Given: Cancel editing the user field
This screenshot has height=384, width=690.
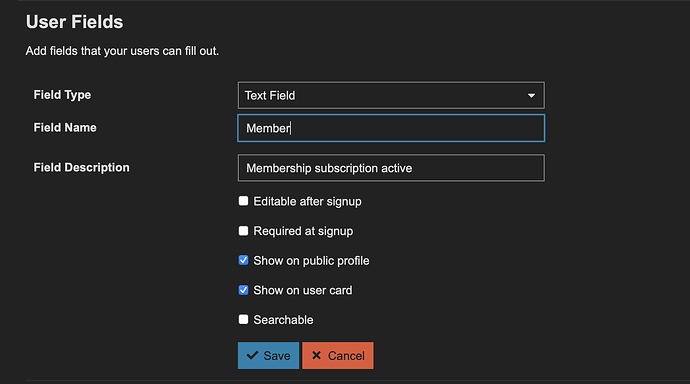Looking at the screenshot, I should point(338,355).
